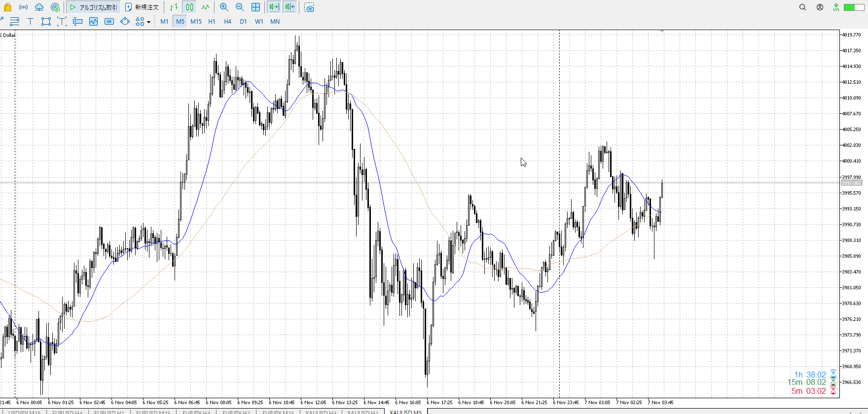The width and height of the screenshot is (868, 414).
Task: Select the M15 timeframe
Action: 196,22
